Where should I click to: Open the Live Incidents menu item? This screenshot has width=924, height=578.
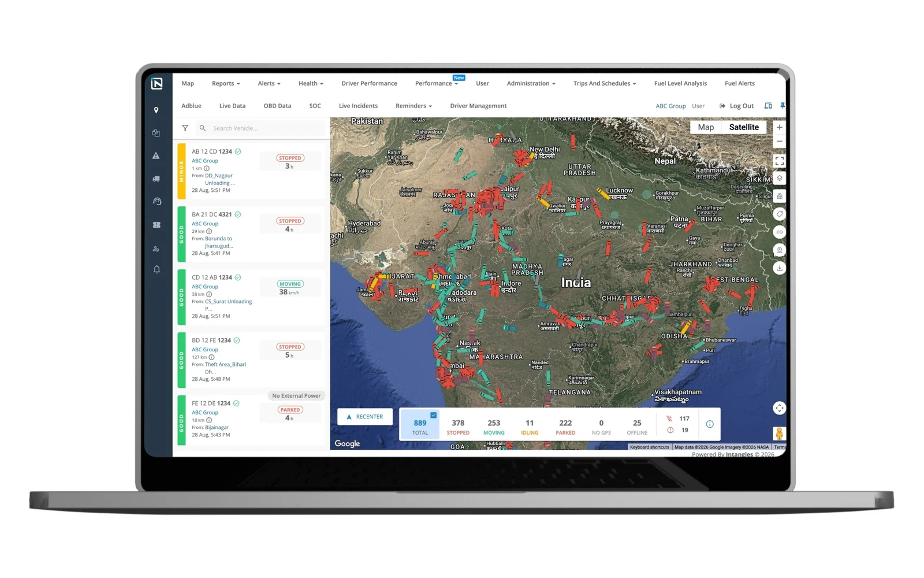(x=358, y=106)
